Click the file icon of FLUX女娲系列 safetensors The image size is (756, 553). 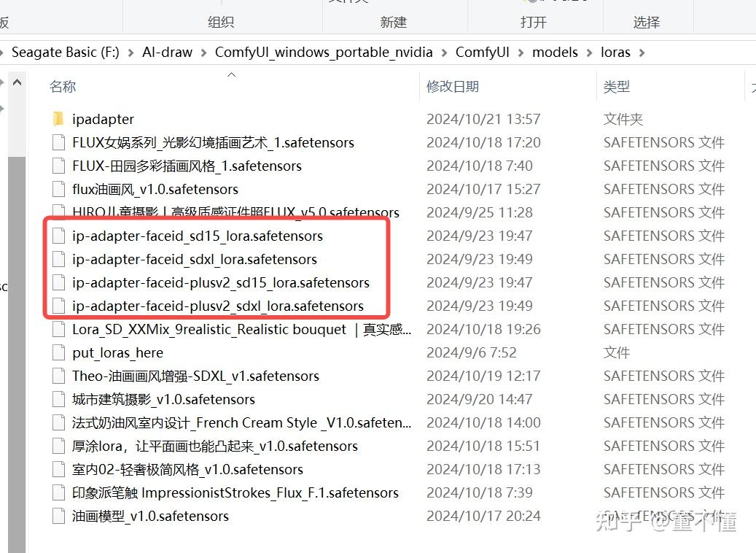coord(58,142)
